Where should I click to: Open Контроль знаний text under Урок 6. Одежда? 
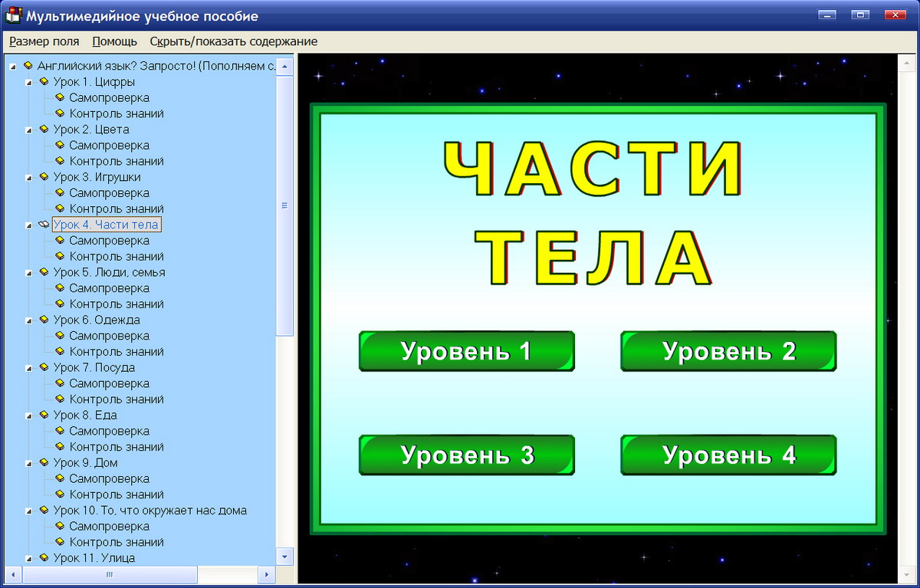tap(117, 351)
